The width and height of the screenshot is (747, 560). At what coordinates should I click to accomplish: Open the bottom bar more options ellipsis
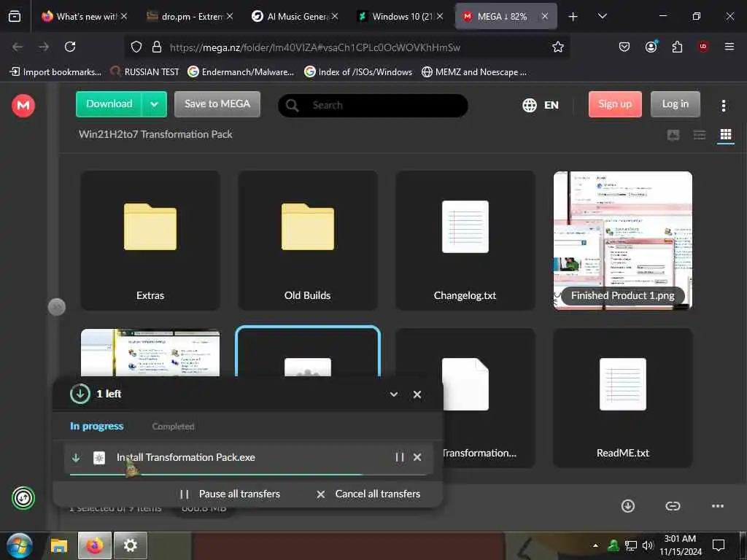[718, 506]
